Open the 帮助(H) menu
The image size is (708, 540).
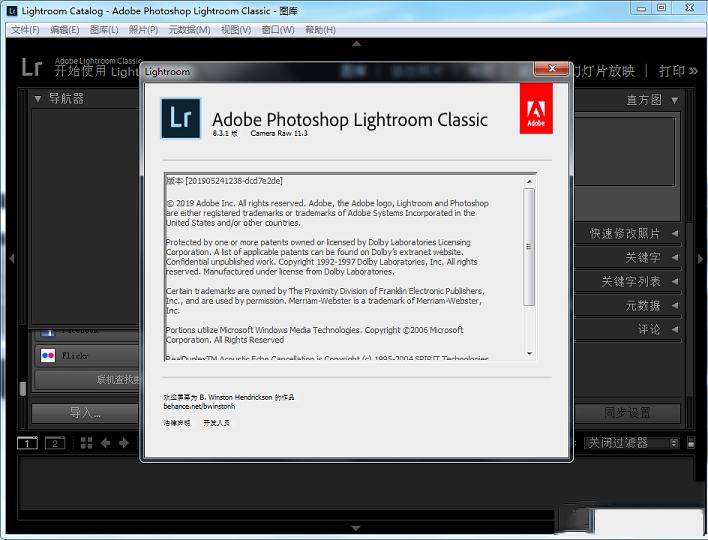(x=320, y=30)
